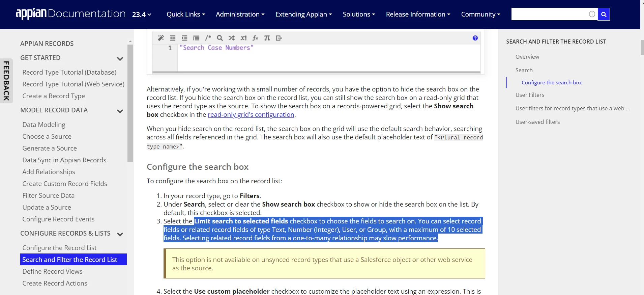Open the 23.4 version dropdown

click(x=142, y=15)
